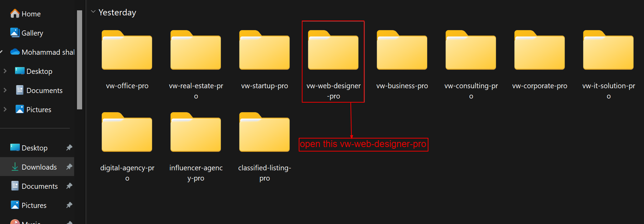The height and width of the screenshot is (224, 644).
Task: Unpin the pinned Desktop shortcut pin icon
Action: pyautogui.click(x=69, y=148)
